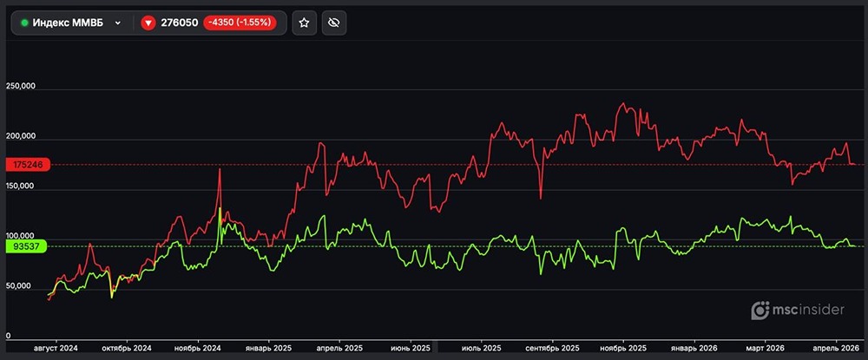
Task: Click the 150,000 axis label
Action: tap(23, 187)
